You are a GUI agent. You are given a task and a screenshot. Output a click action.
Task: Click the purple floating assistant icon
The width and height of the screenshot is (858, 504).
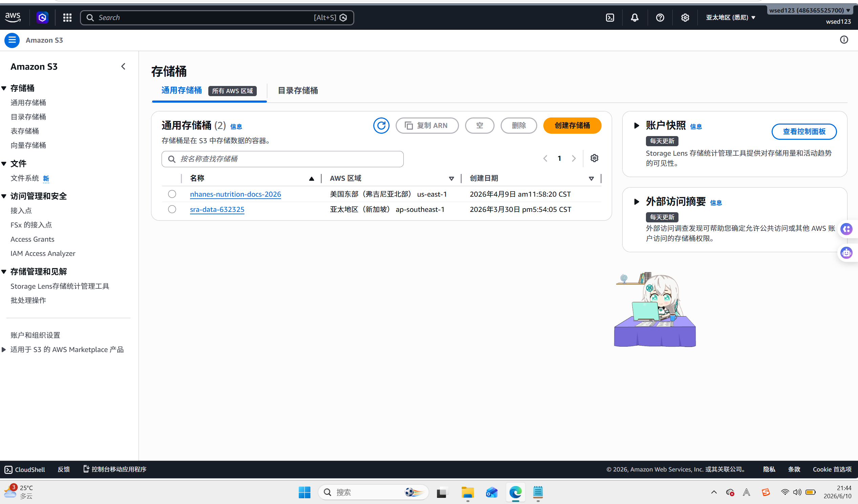point(846,229)
